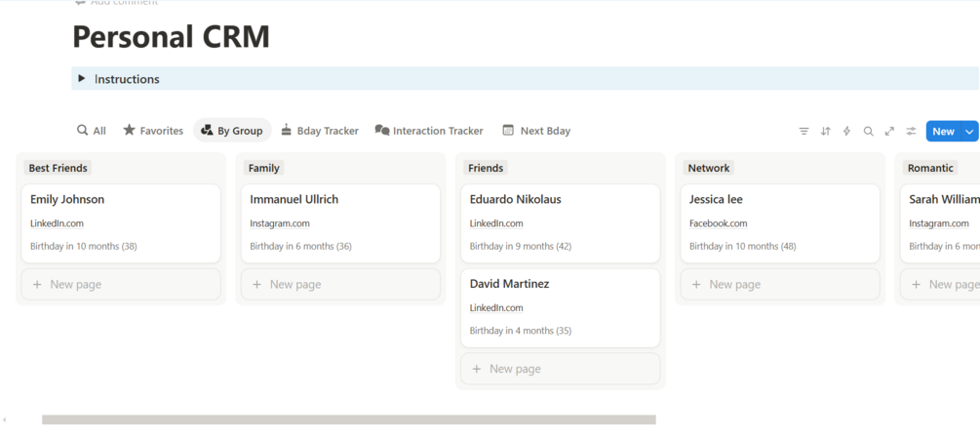Add new page in Family column
This screenshot has width=980, height=440.
[340, 285]
